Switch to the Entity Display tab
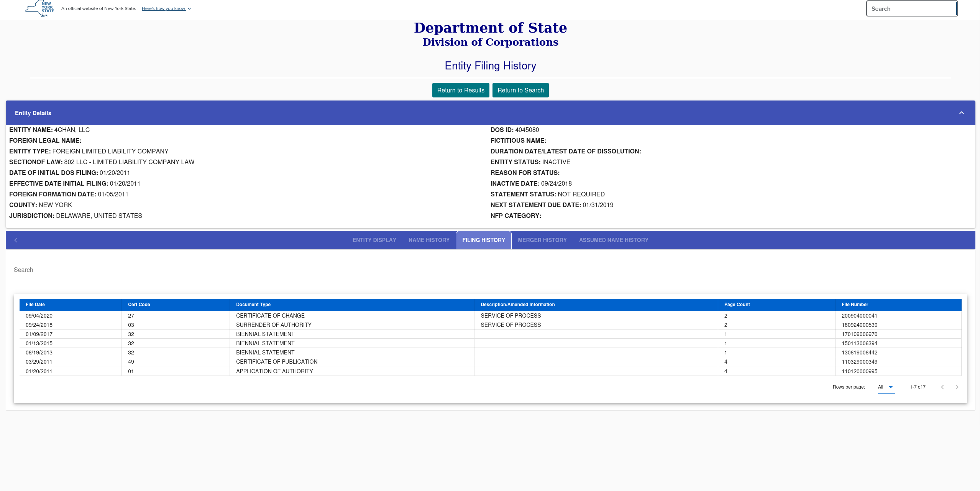Viewport: 980px width, 491px height. 374,240
